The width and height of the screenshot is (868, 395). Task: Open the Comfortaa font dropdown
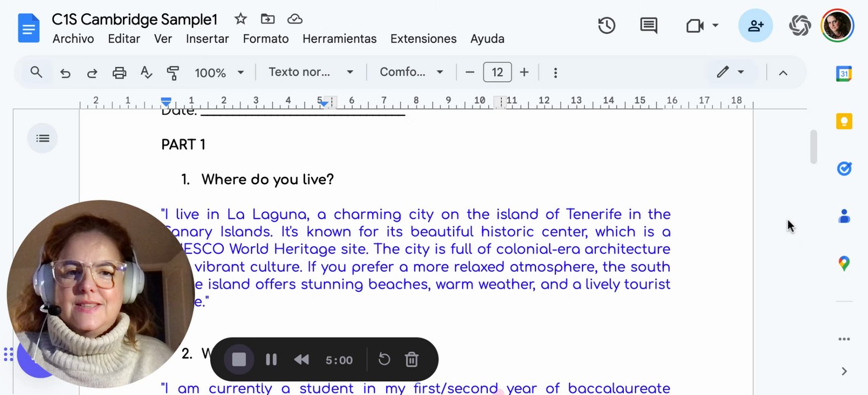(411, 72)
